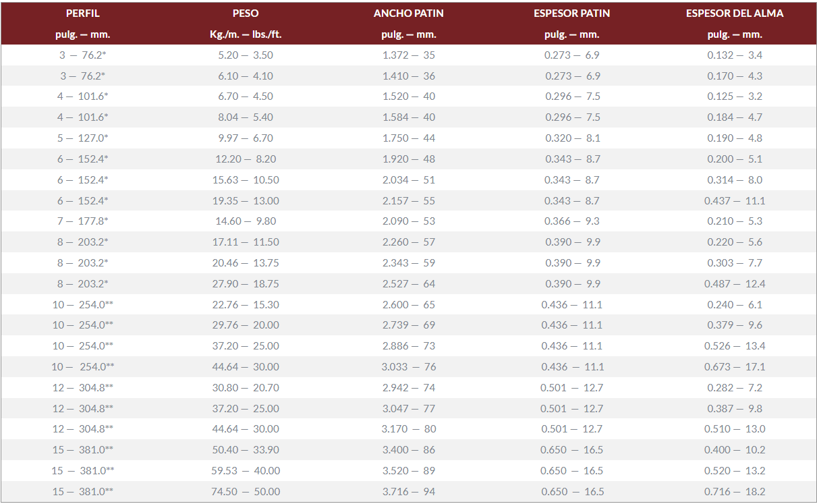817x504 pixels.
Task: Click the web thickness 0.132 – 3.4
Action: coord(735,55)
